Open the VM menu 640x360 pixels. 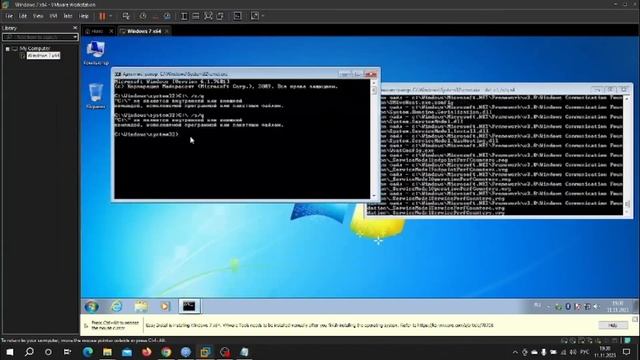(x=53, y=16)
